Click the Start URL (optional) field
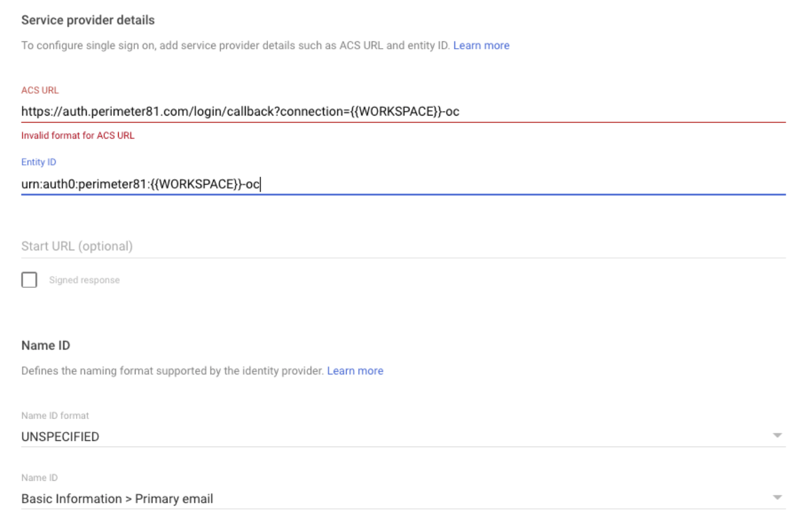Viewport: 806px width, 532px height. coord(403,246)
